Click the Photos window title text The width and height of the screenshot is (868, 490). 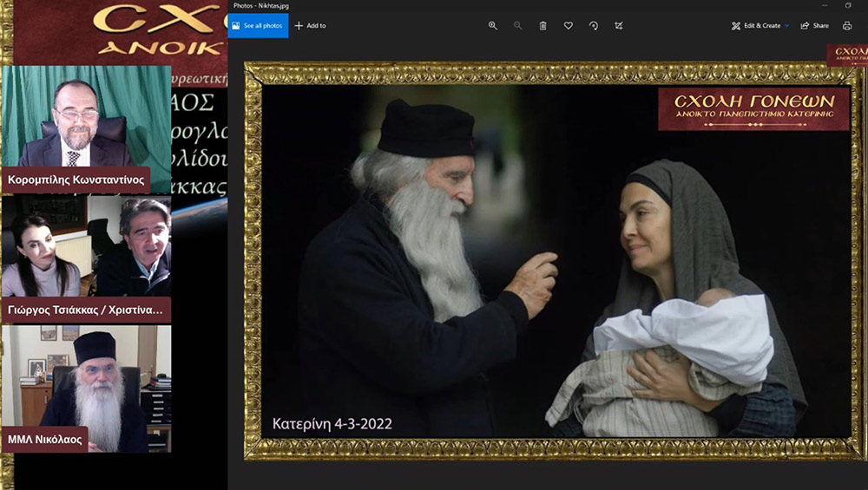260,5
